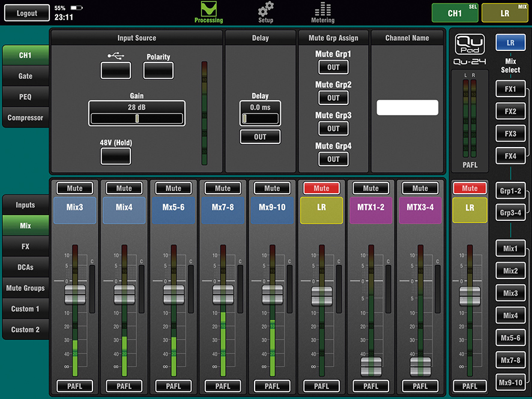Enable PAFL on the MTX1-2 strip
Image resolution: width=532 pixels, height=399 pixels.
click(x=371, y=386)
